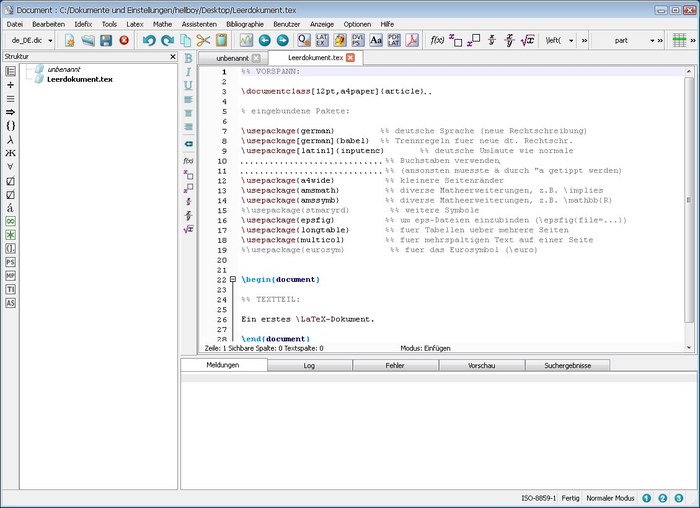The height and width of the screenshot is (508, 700).
Task: Toggle panel 3 with the status bar button
Action: pyautogui.click(x=679, y=498)
